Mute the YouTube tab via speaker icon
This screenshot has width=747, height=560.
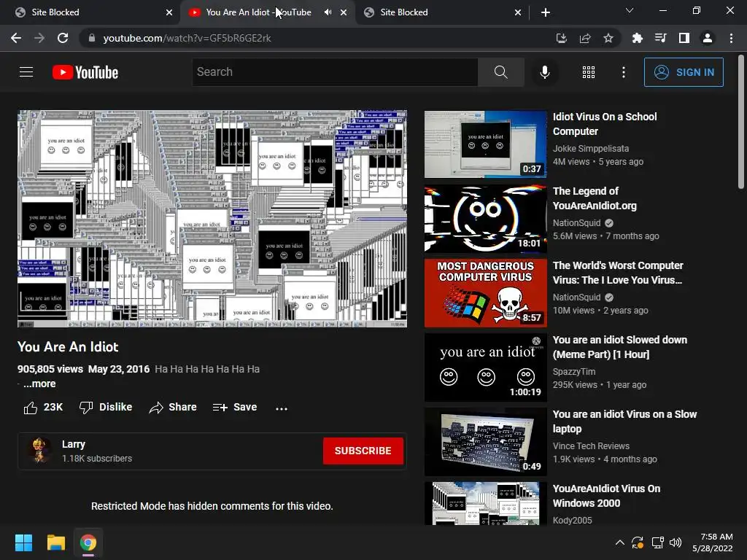coord(328,12)
